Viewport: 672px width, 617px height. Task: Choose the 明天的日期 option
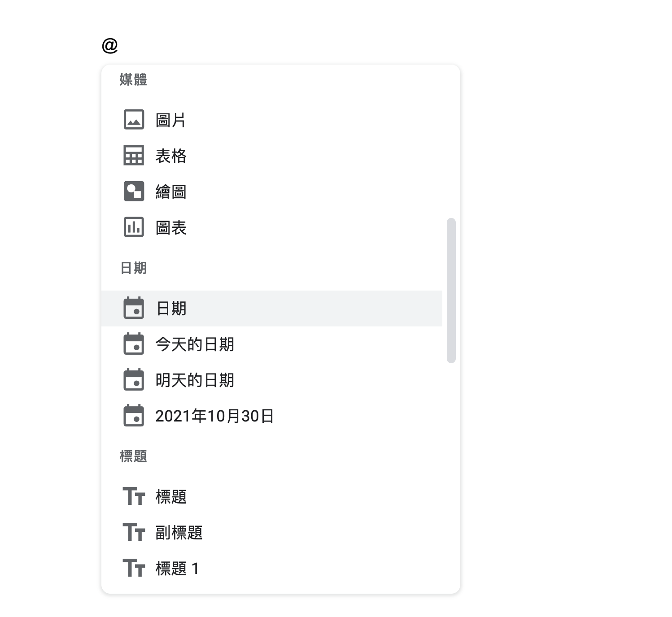click(x=195, y=380)
